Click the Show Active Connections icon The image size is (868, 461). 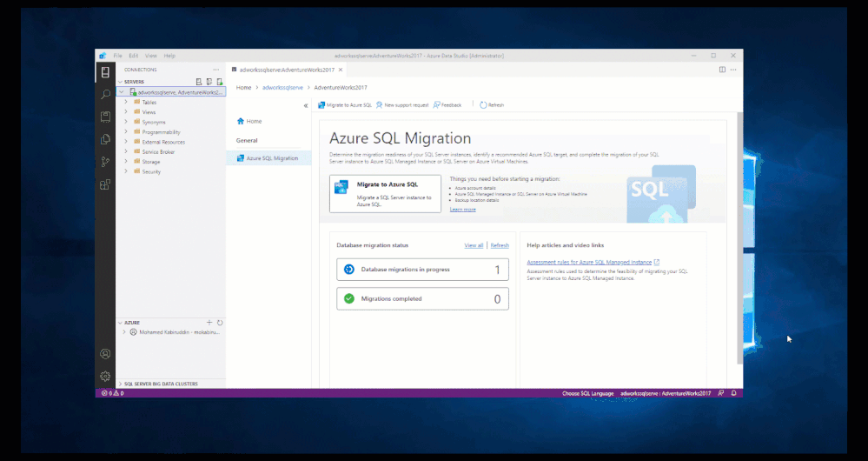(x=220, y=82)
